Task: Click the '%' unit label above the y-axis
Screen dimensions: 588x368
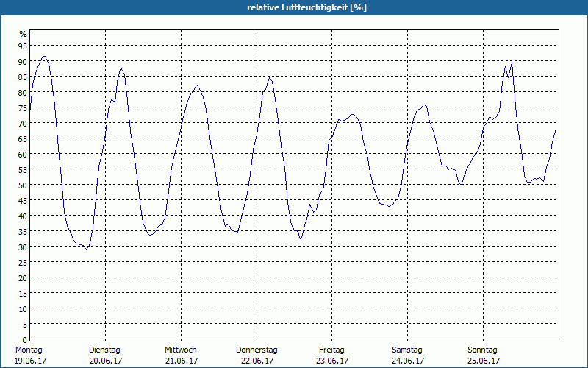Action: [x=23, y=34]
